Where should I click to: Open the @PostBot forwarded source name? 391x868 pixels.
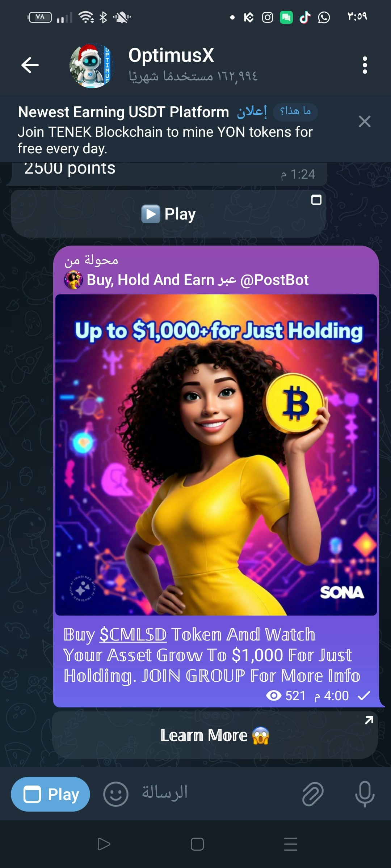[x=274, y=280]
